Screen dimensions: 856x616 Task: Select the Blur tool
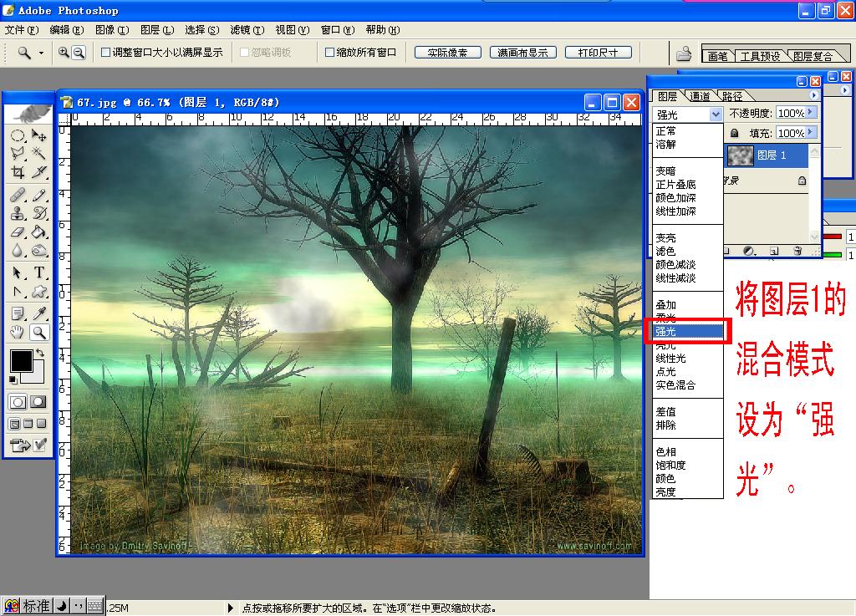(x=18, y=251)
